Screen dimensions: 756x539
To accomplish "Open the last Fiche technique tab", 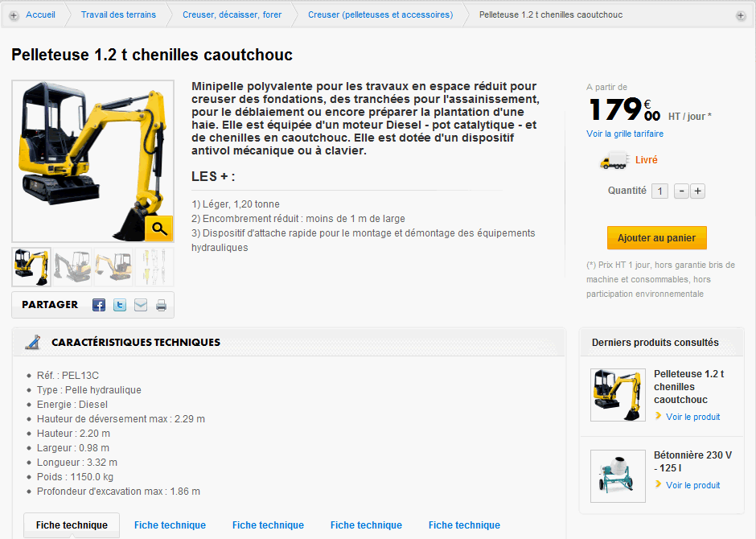I will coord(464,525).
